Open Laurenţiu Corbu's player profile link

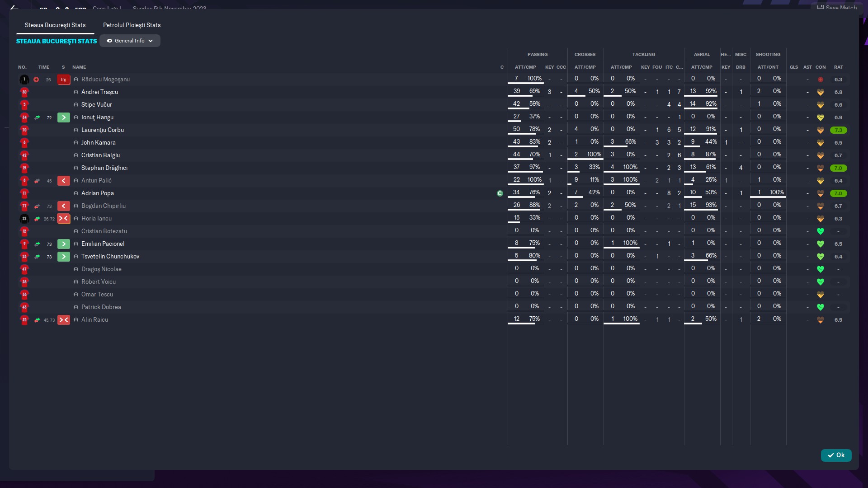(x=102, y=130)
